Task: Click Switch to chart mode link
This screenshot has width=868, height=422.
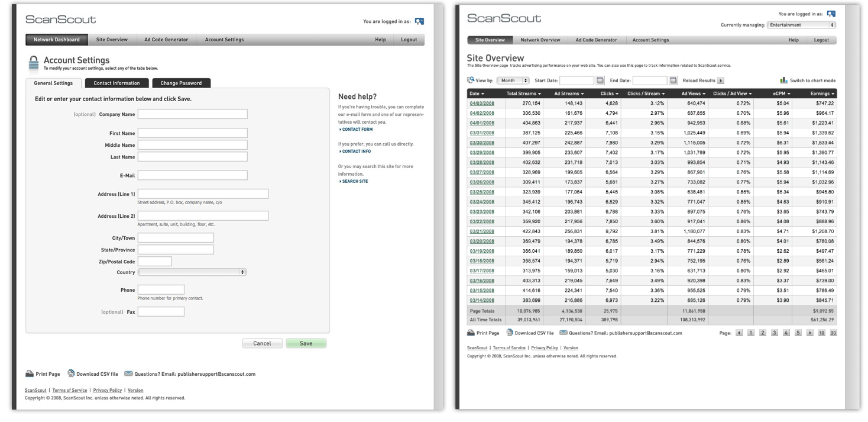Action: pos(813,80)
